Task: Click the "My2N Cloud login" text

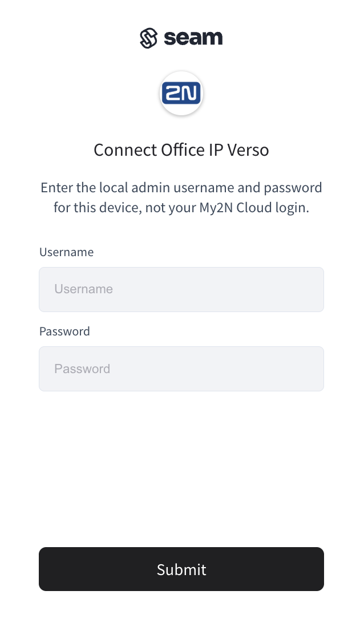Action: coord(254,208)
